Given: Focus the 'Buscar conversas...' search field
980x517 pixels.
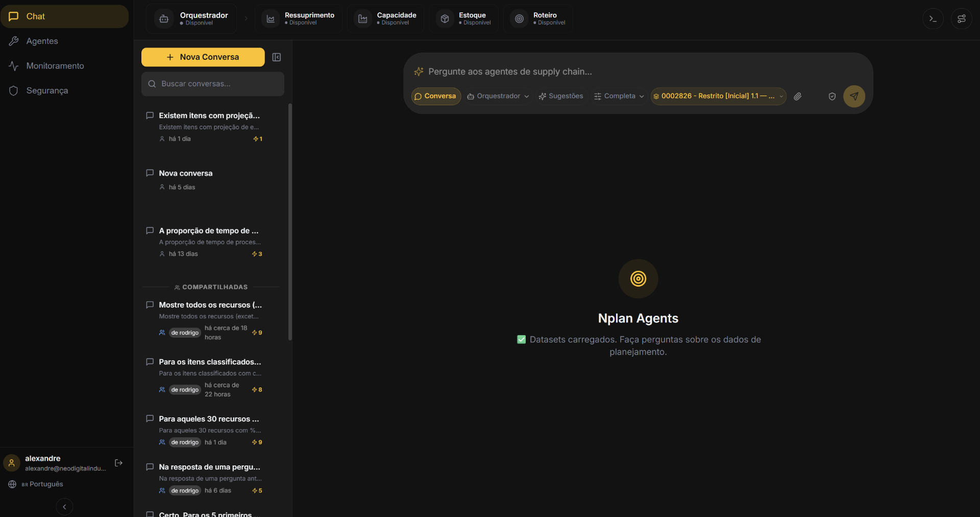Looking at the screenshot, I should pos(212,84).
